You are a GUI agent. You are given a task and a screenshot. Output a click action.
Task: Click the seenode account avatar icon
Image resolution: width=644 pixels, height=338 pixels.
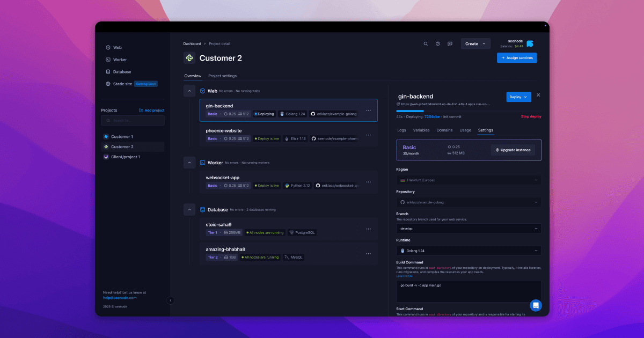[530, 44]
